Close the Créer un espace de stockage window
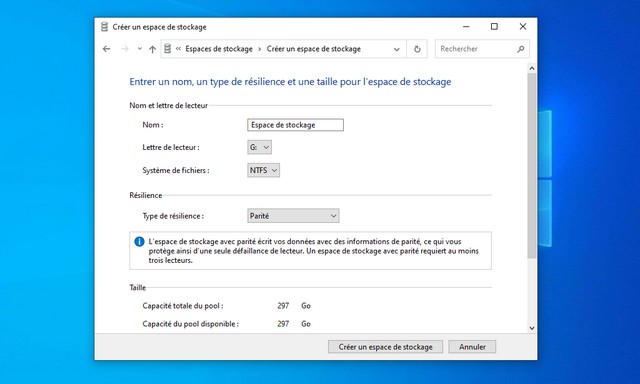This screenshot has height=384, width=640. click(x=523, y=27)
